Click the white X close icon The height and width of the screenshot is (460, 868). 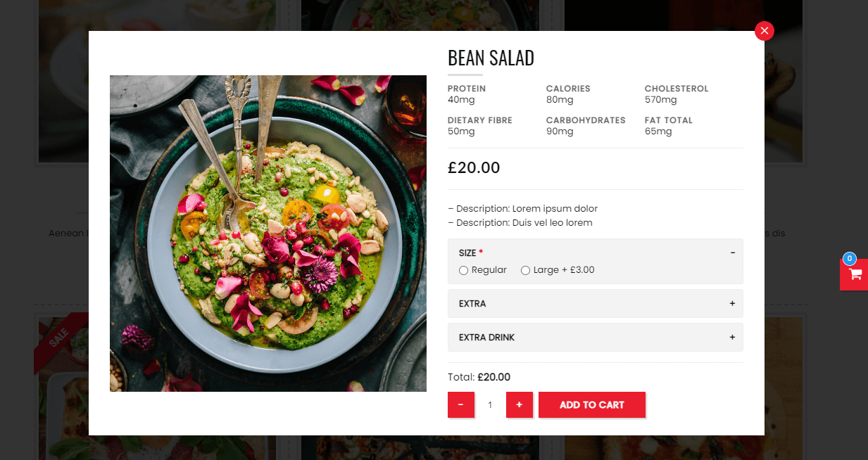click(764, 31)
